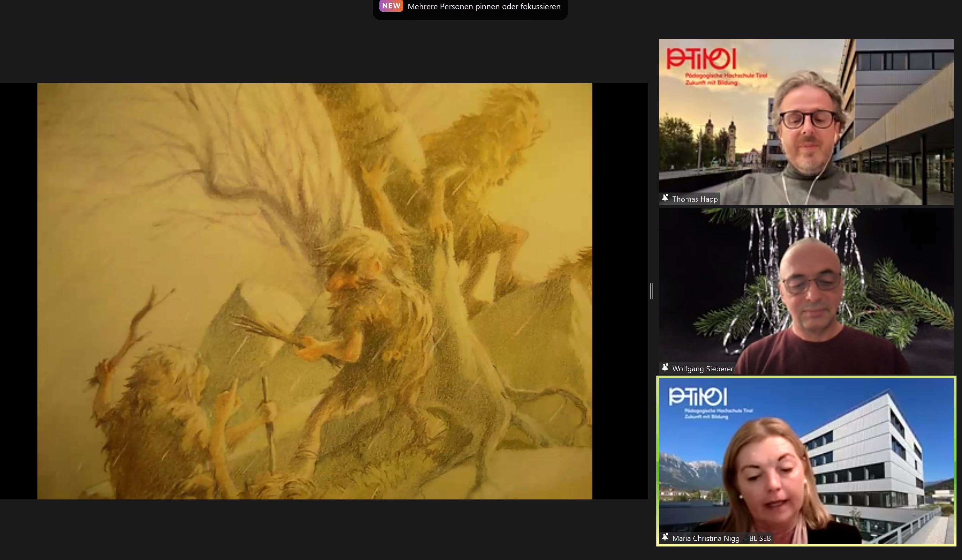This screenshot has height=560, width=962.
Task: Select the Thomas Happ video tile
Action: [806, 121]
